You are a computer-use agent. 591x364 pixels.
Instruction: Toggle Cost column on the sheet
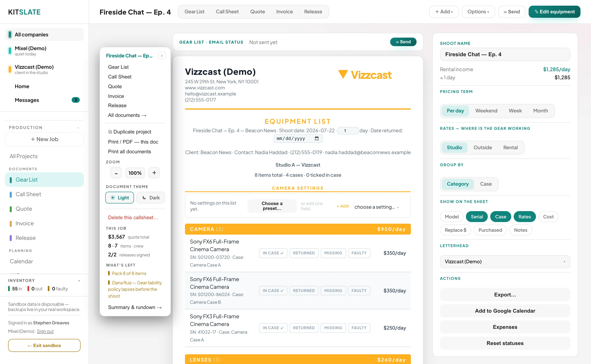tap(548, 217)
